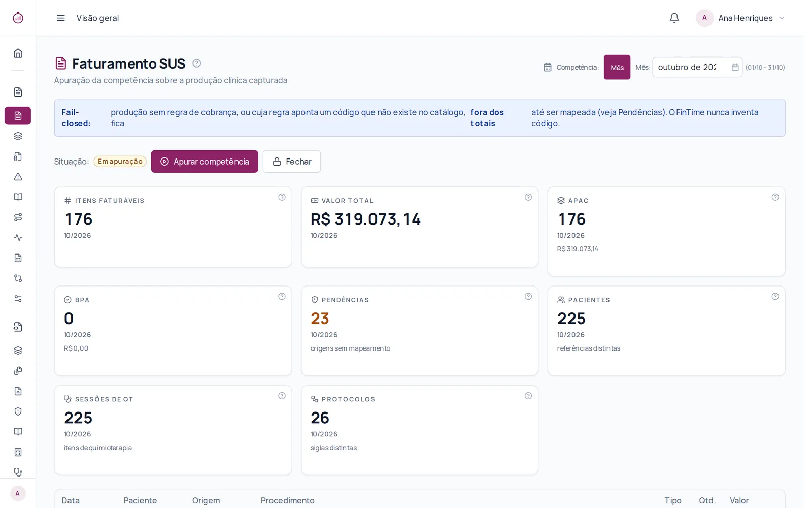812x508 pixels.
Task: Click the Procedimento column header
Action: pos(288,500)
